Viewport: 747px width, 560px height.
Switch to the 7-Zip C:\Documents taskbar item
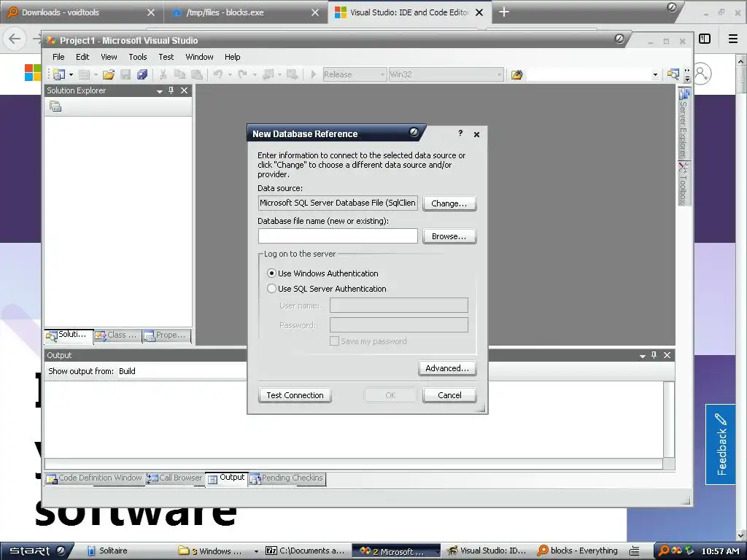(x=305, y=551)
